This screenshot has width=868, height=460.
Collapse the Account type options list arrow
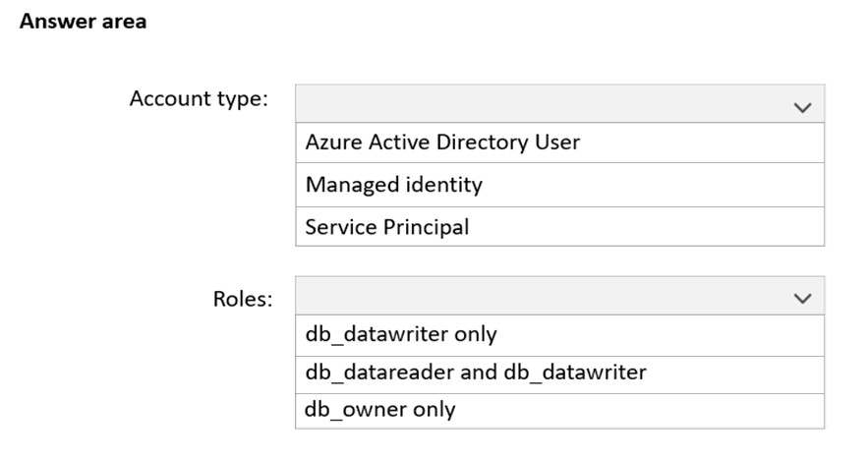pos(802,107)
